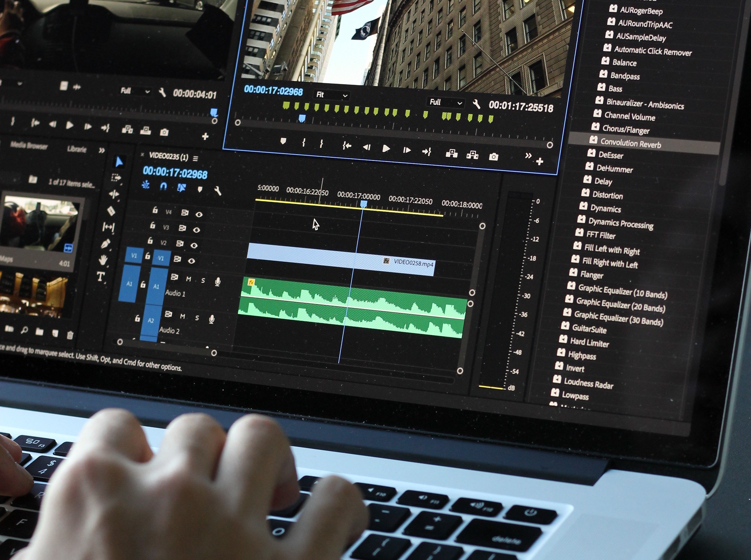Toggle Linked Selection in timeline
This screenshot has width=751, height=560.
point(182,187)
